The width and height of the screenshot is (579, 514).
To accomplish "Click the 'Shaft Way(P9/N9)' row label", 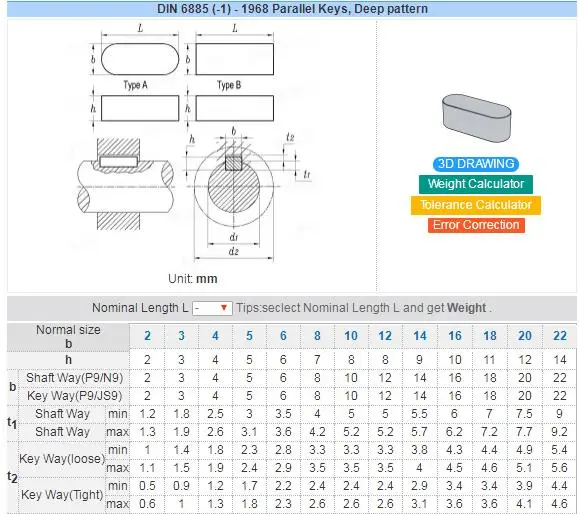I will coord(74,378).
